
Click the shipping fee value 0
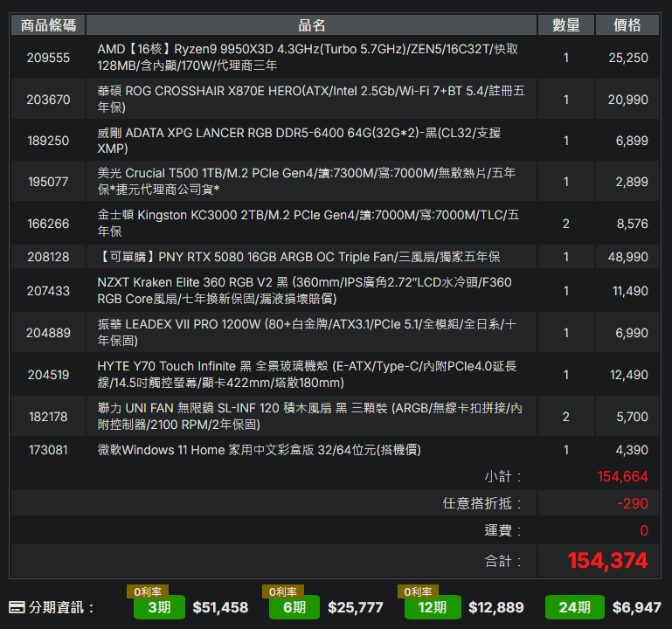[644, 530]
